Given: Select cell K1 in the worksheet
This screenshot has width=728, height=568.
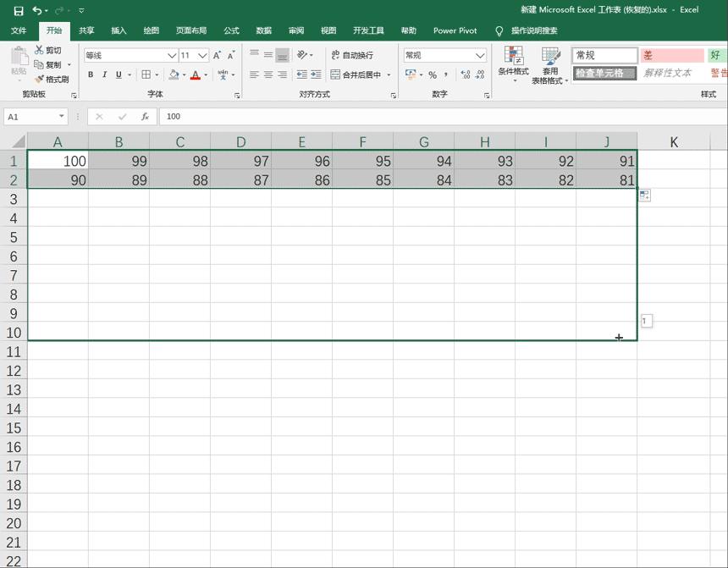Looking at the screenshot, I should tap(673, 160).
